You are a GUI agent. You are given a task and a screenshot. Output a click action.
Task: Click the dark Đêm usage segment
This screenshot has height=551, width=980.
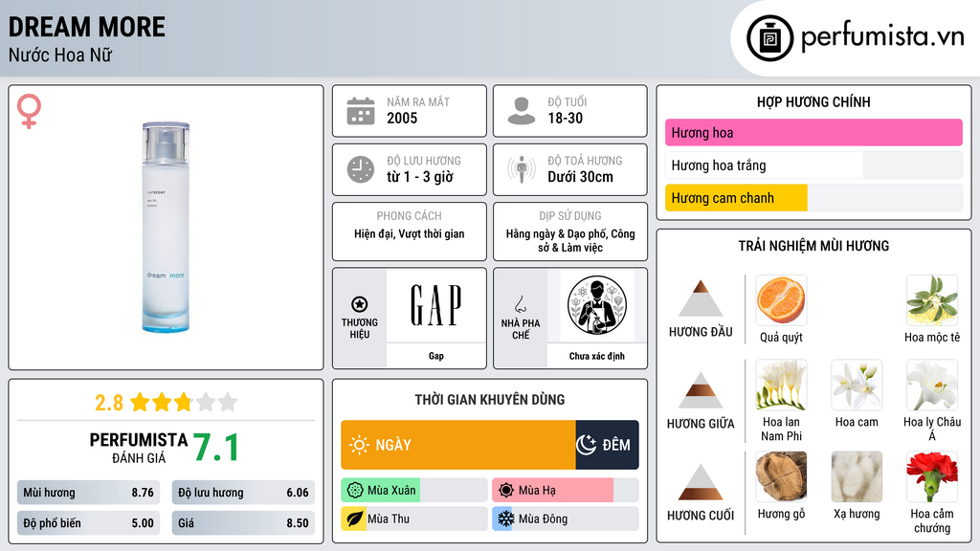[x=607, y=445]
